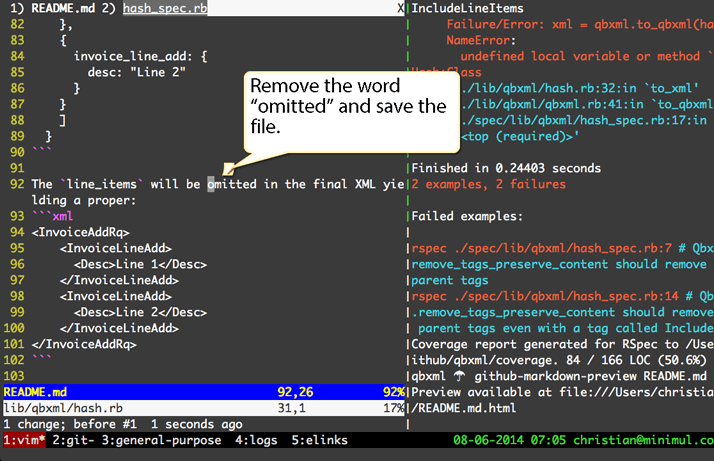Select tmux window 5:elinks

[x=320, y=440]
